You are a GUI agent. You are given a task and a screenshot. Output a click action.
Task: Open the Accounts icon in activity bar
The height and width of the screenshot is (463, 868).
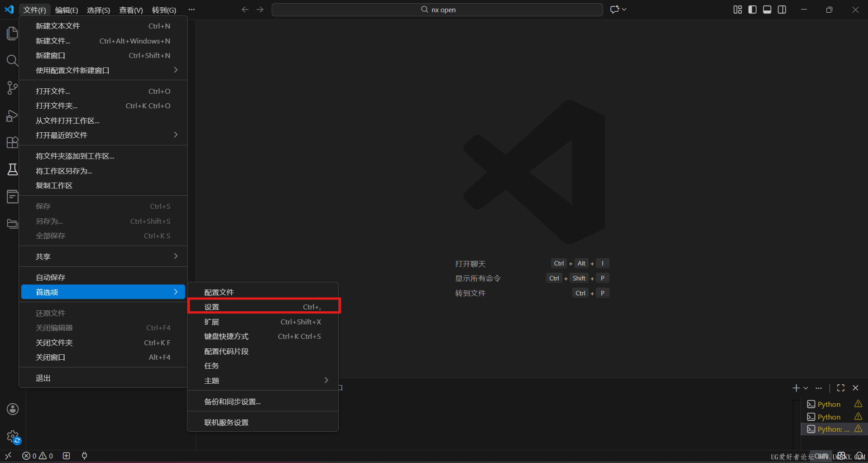pyautogui.click(x=13, y=409)
